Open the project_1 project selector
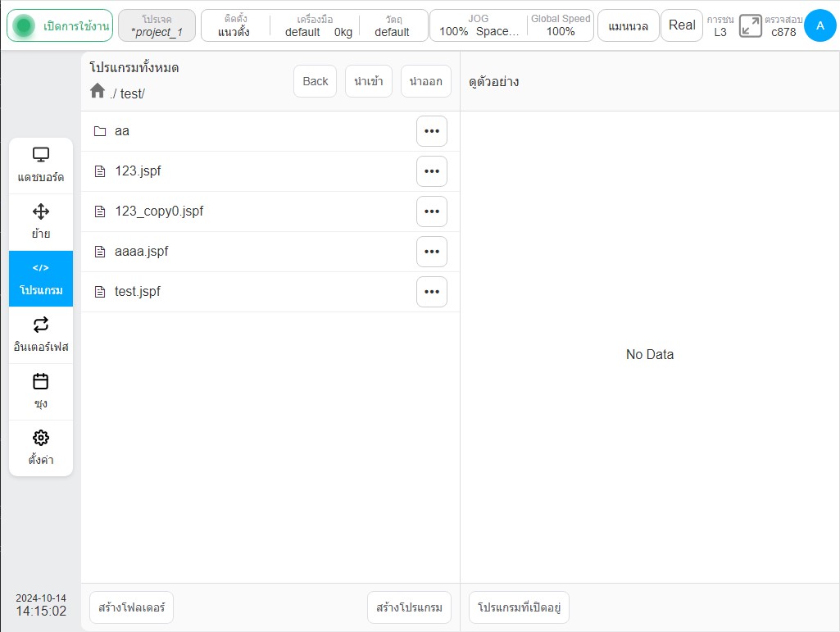This screenshot has width=840, height=632. (x=157, y=25)
